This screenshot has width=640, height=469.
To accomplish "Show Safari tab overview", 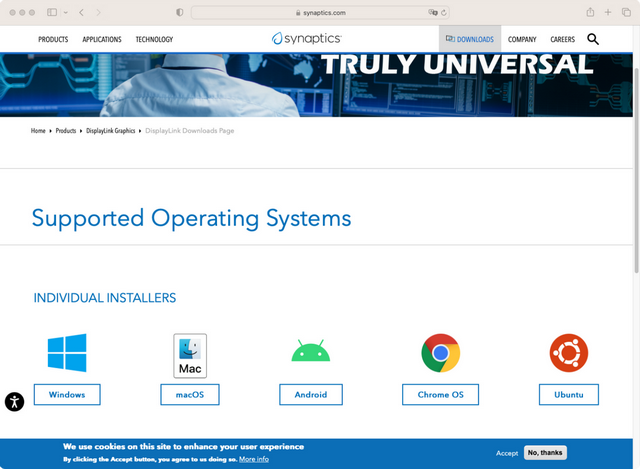I will [626, 12].
